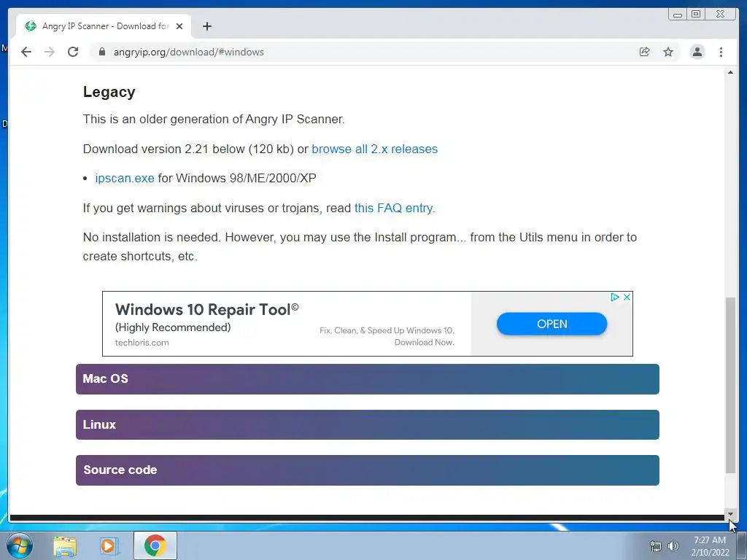Expand the Mac OS section
Image resolution: width=747 pixels, height=560 pixels.
coord(368,379)
